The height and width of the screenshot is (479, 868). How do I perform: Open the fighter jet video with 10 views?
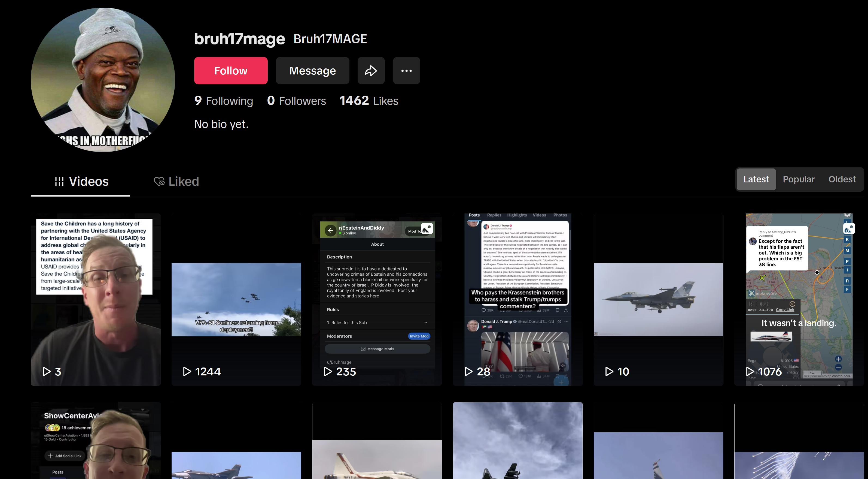click(658, 299)
